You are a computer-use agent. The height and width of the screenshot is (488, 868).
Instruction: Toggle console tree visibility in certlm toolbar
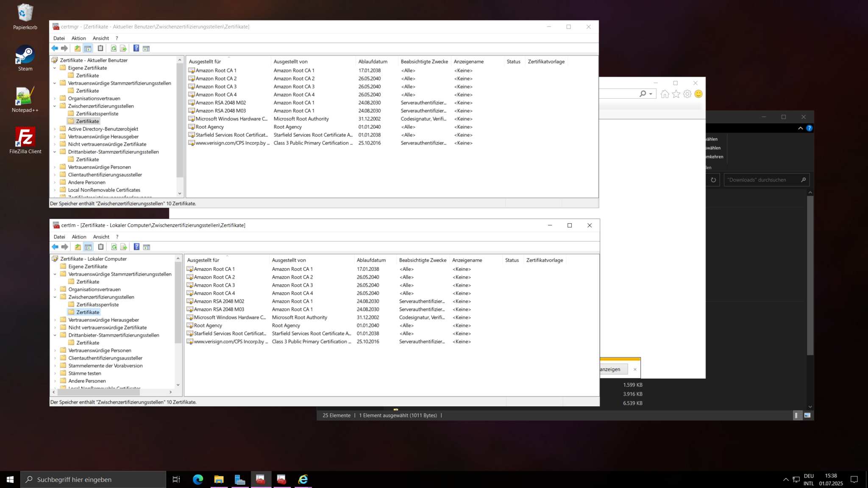(x=88, y=247)
